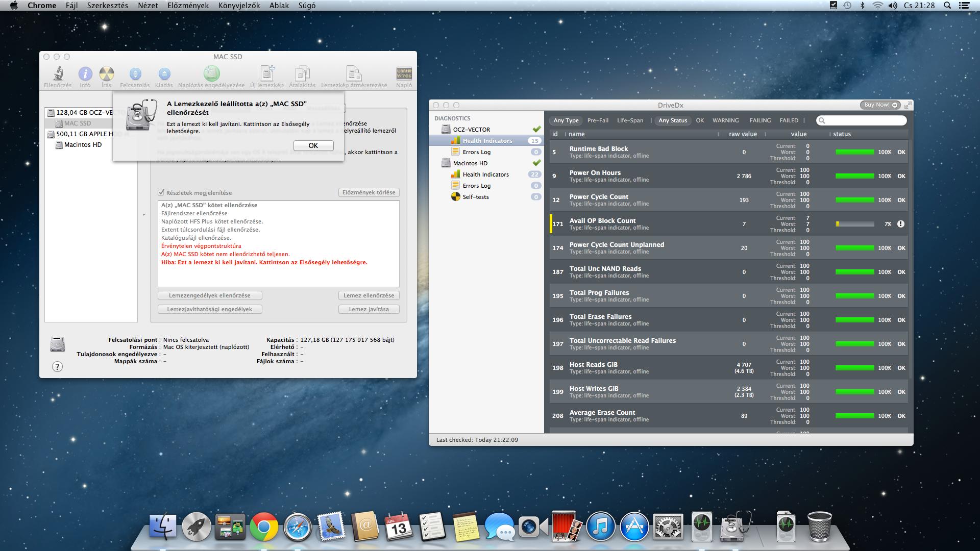
Task: Open the Fájl menu
Action: coord(71,6)
